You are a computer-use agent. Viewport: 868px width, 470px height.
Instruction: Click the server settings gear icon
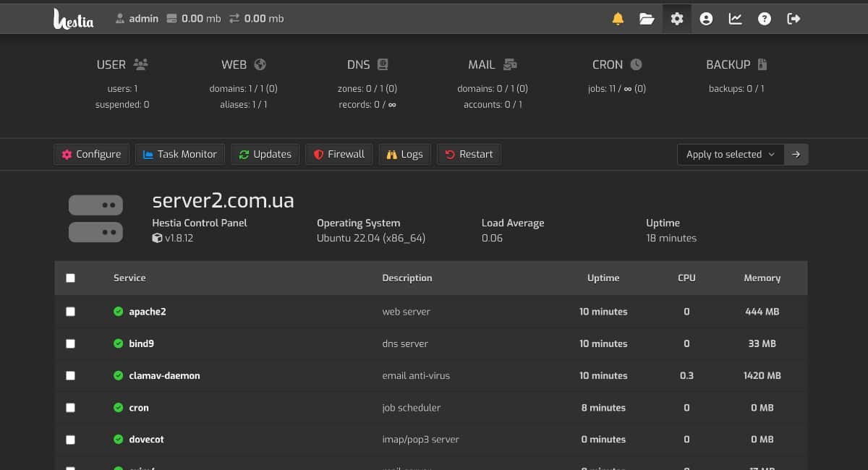[676, 19]
